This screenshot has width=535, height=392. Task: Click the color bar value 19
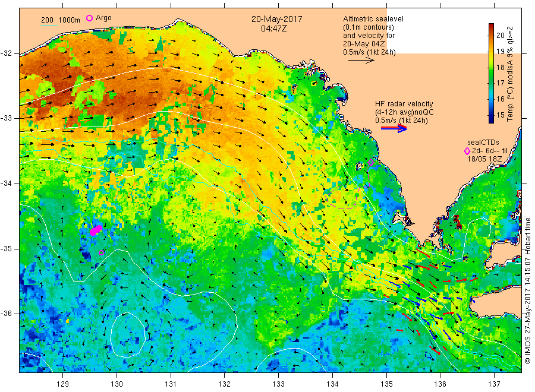tap(500, 52)
